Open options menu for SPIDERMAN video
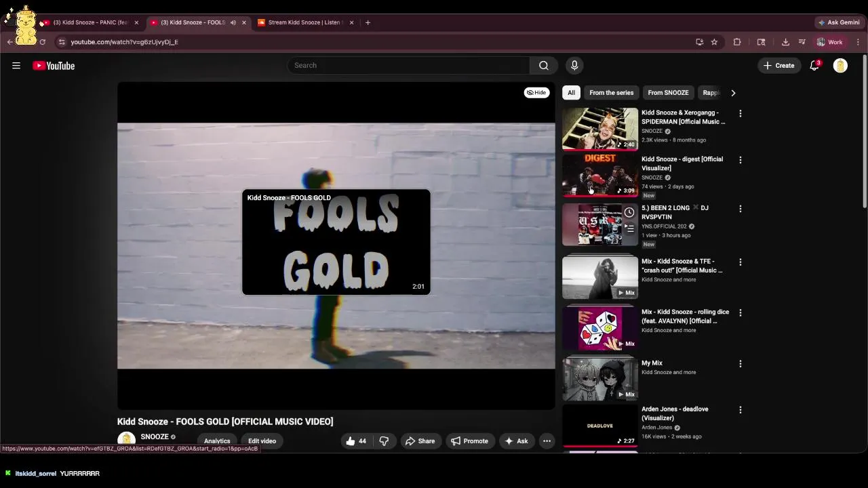 (x=740, y=113)
